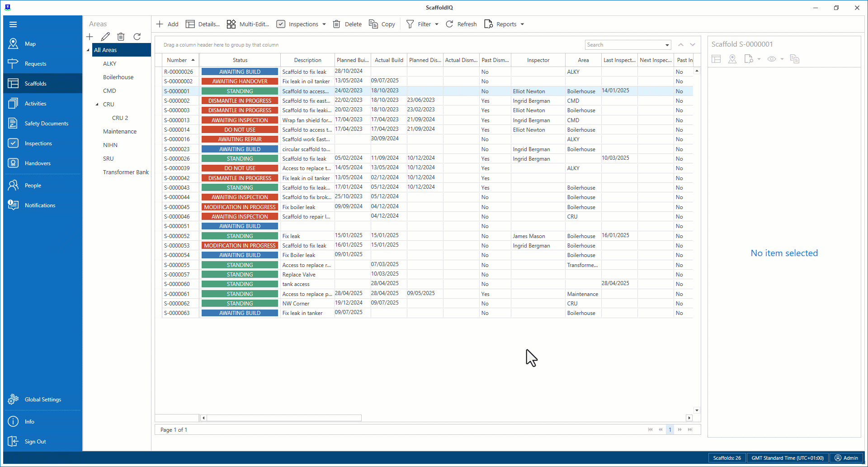Screen dimensions: 868x467
Task: Select Boilerhouse in the Areas tree
Action: pos(118,77)
